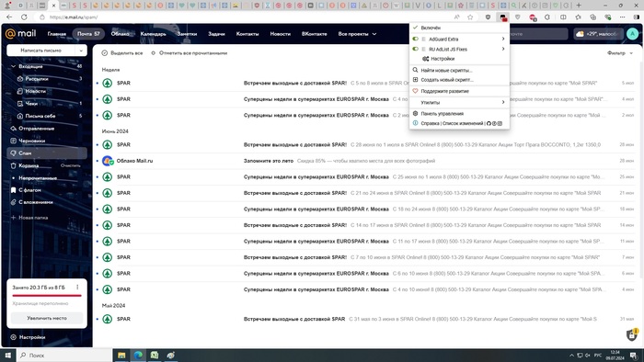The width and height of the screenshot is (644, 362).
Task: Open the Все проекты dropdown
Action: tap(357, 34)
